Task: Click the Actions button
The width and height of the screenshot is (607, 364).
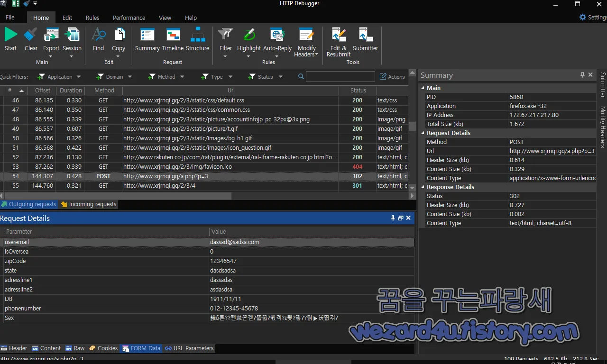Action: click(x=392, y=77)
